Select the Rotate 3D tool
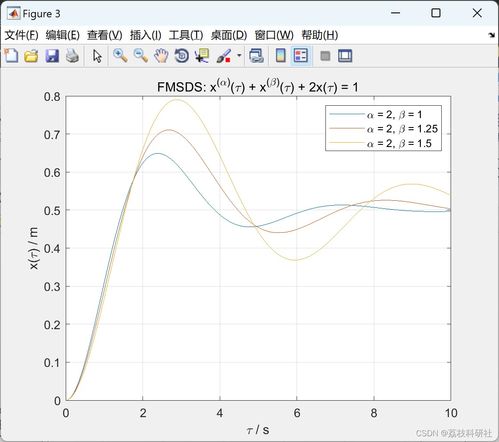Image resolution: width=499 pixels, height=442 pixels. point(182,56)
